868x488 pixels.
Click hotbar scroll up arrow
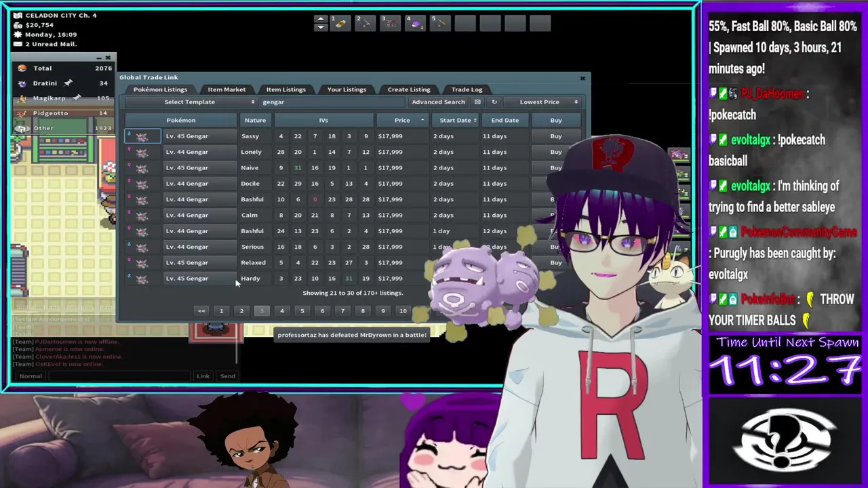(321, 19)
